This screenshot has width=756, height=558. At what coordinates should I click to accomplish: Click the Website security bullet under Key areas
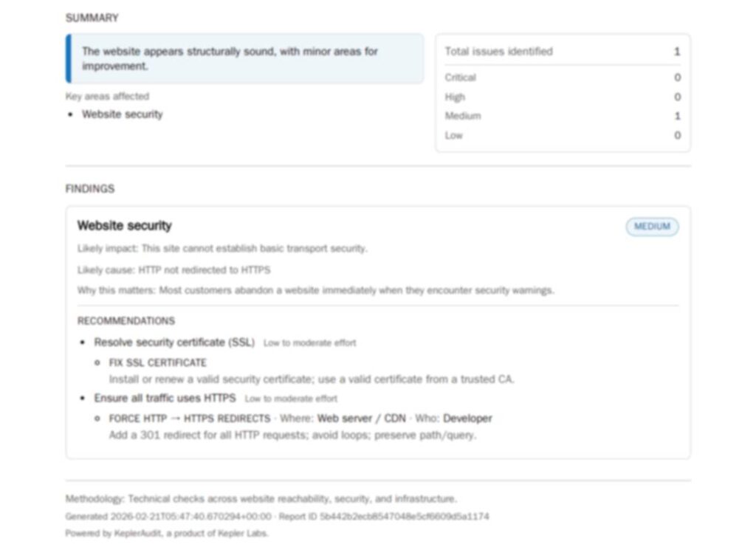pos(123,114)
